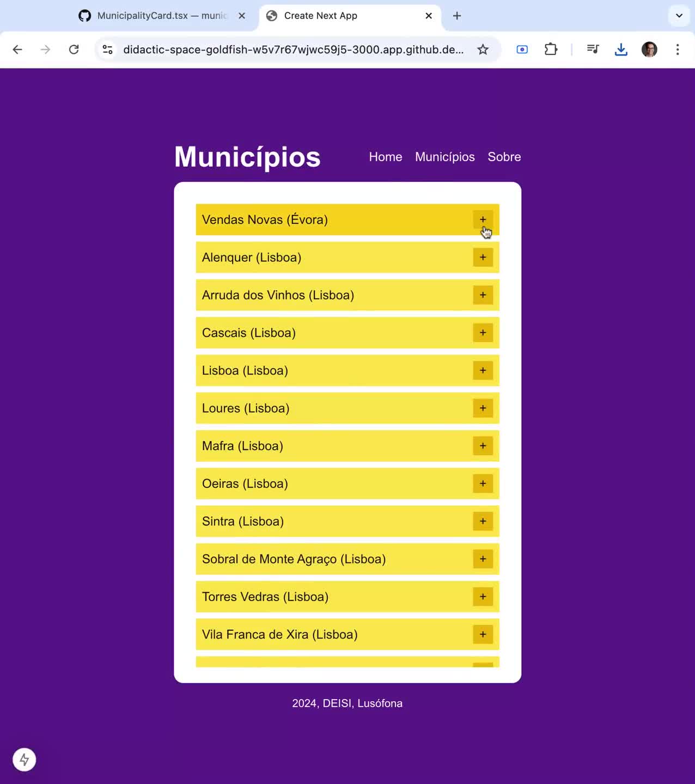Open the Extensions puzzle icon

click(551, 50)
